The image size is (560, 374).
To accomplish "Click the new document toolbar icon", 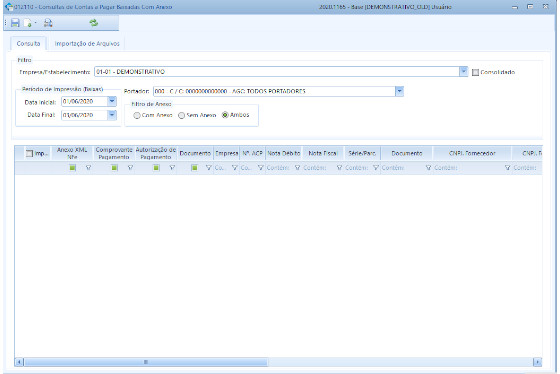I will pos(28,23).
